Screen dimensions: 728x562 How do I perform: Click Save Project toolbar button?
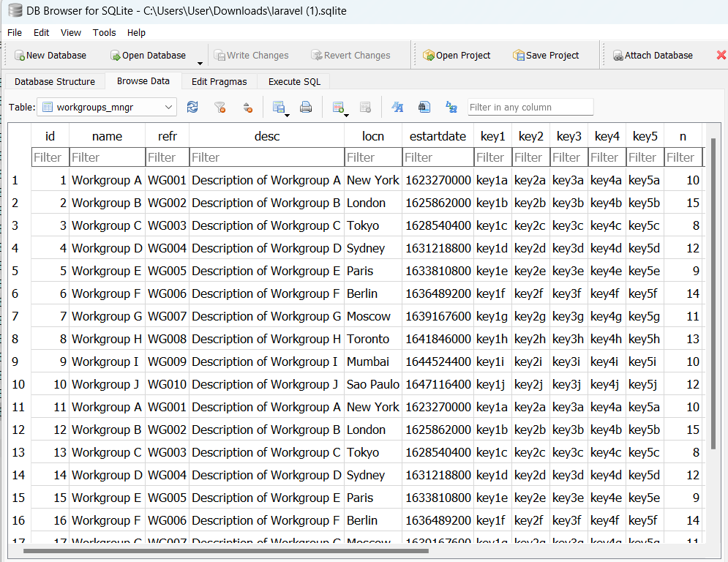[546, 56]
